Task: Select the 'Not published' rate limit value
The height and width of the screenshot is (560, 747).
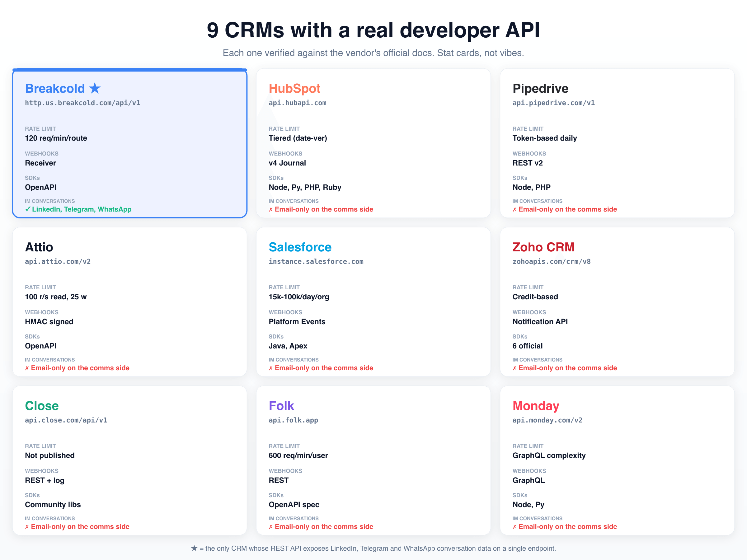Action: point(49,455)
